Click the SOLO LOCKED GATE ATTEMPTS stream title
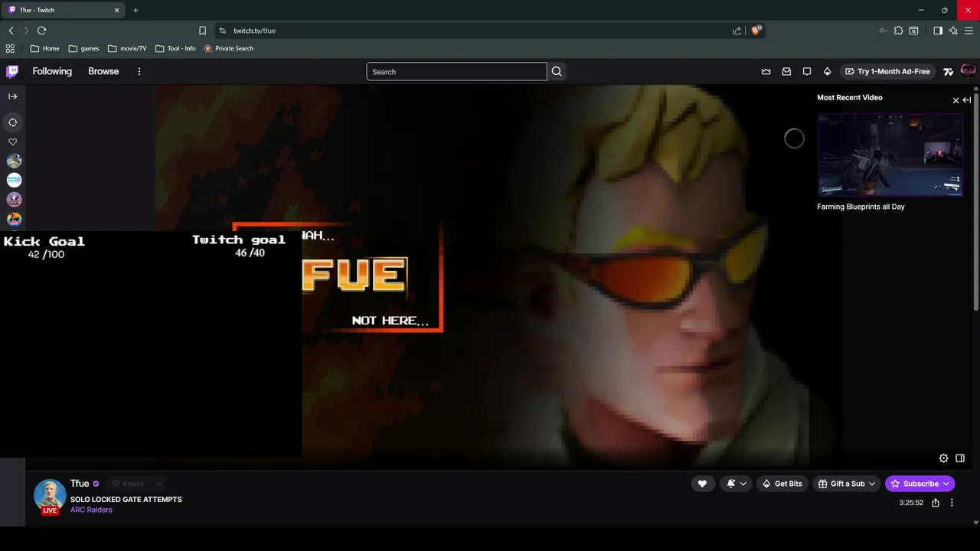 [x=126, y=499]
